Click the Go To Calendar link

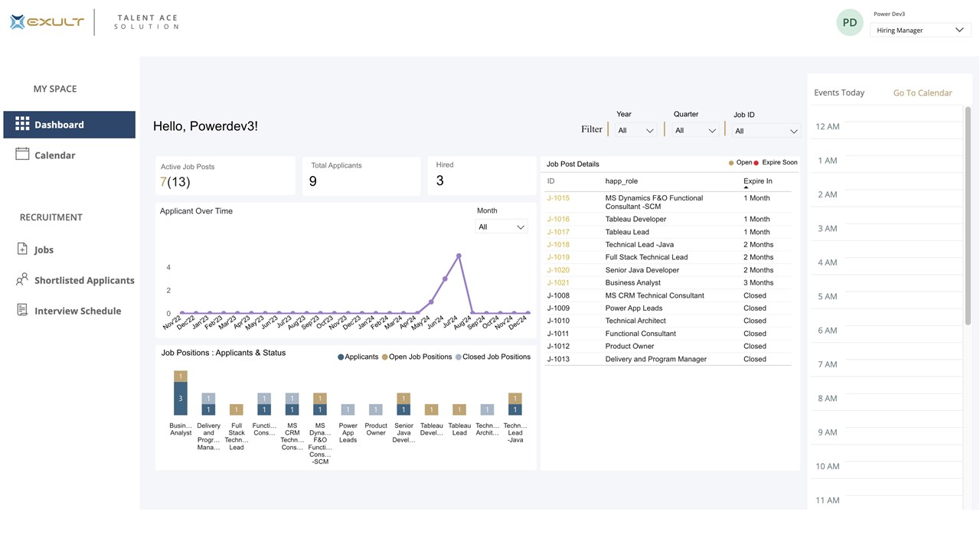click(x=923, y=93)
